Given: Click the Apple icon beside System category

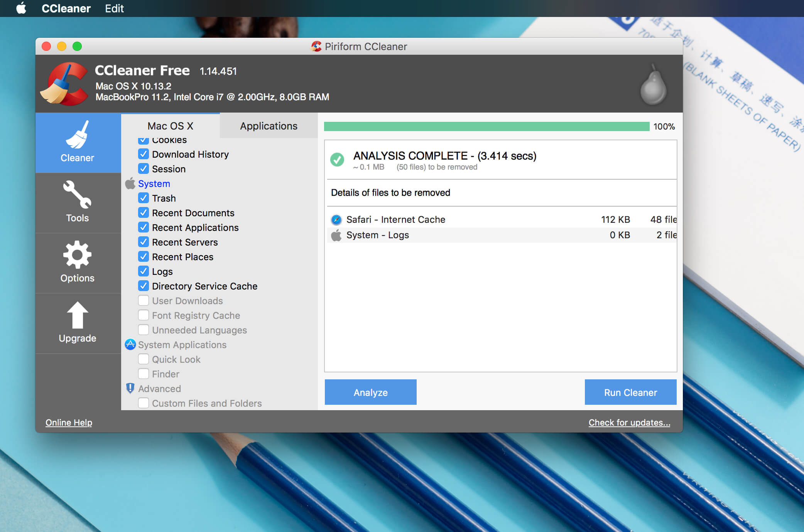Looking at the screenshot, I should (130, 184).
